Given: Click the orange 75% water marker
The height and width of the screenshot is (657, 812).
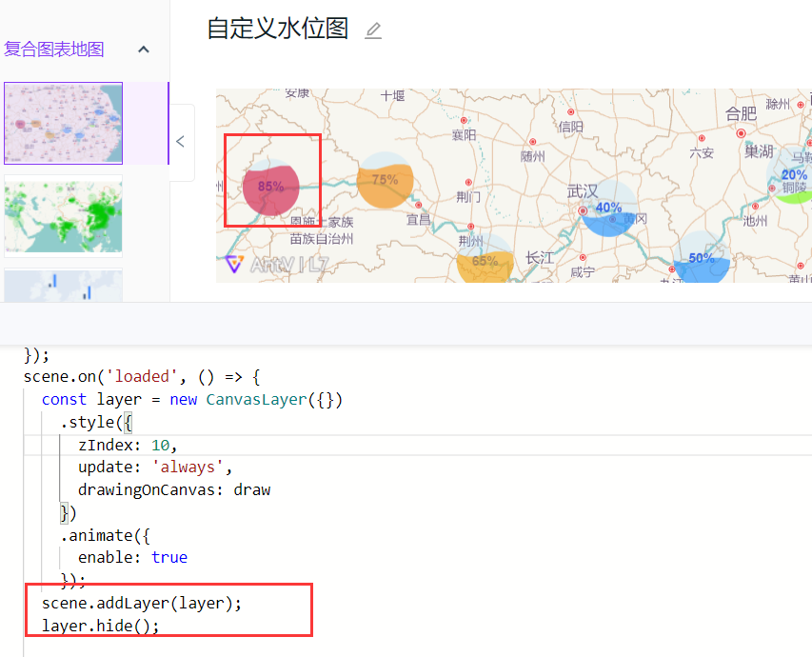Looking at the screenshot, I should 385,180.
